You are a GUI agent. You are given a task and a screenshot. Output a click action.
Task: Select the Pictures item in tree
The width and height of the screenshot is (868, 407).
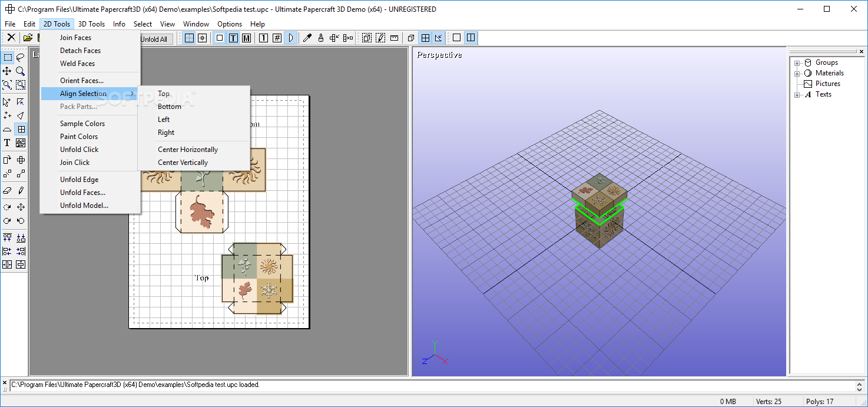[827, 84]
